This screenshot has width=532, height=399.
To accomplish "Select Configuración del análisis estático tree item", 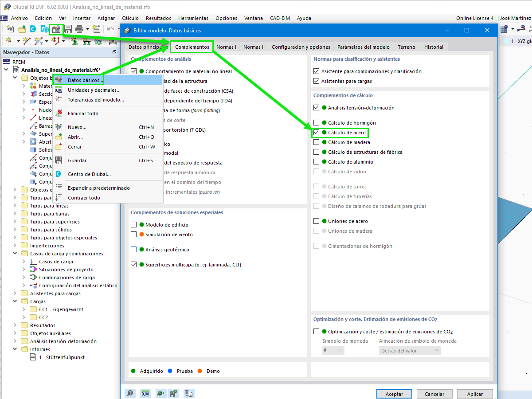I will (78, 286).
